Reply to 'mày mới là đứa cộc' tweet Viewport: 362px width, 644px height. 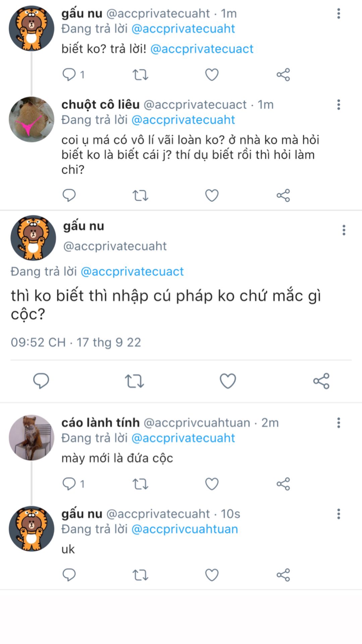(x=69, y=484)
